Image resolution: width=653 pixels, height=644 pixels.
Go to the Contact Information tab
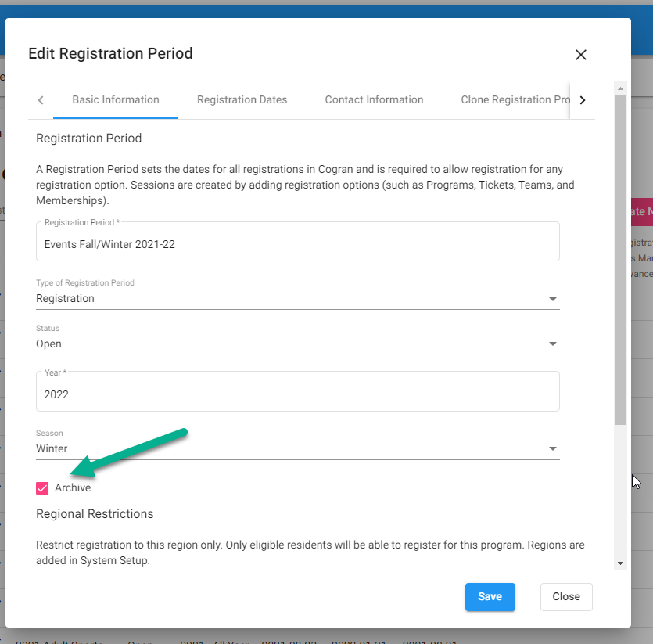click(374, 100)
